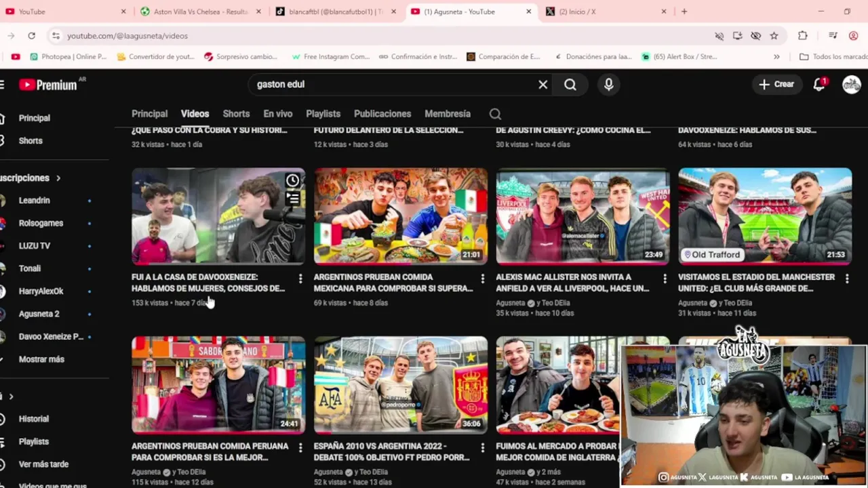Switch to Publicaciones channel tab
The width and height of the screenshot is (868, 488).
tap(382, 114)
